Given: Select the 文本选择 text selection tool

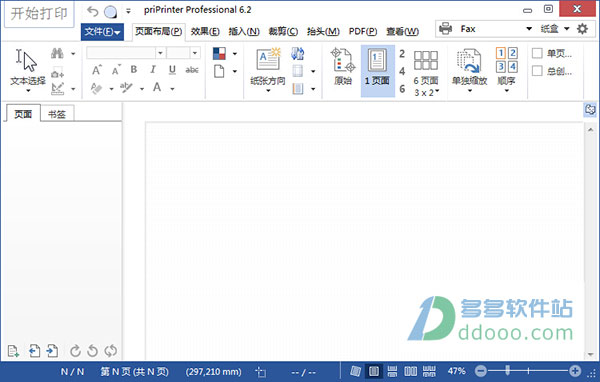Looking at the screenshot, I should pos(28,70).
